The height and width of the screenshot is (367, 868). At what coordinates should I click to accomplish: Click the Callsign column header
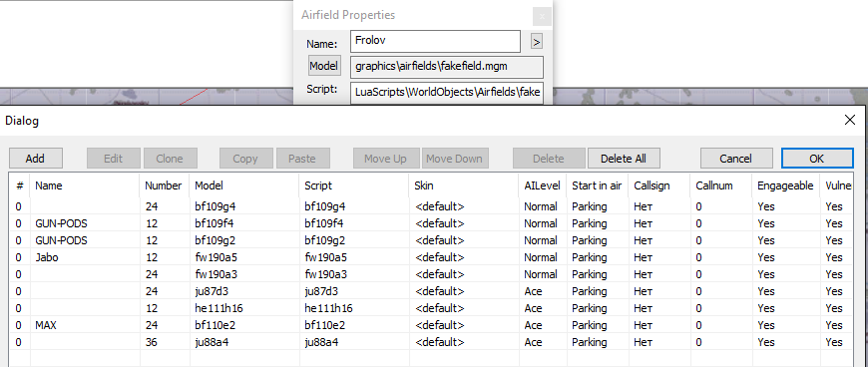coord(659,185)
